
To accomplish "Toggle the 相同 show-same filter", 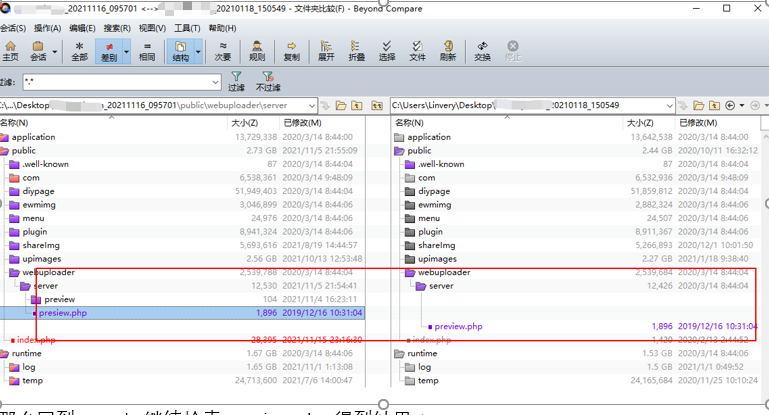I will pyautogui.click(x=147, y=51).
